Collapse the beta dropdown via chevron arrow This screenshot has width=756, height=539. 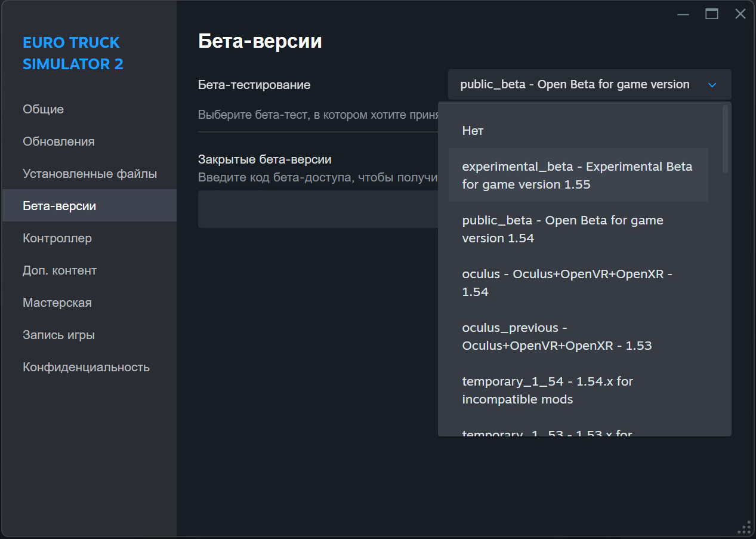pos(712,85)
